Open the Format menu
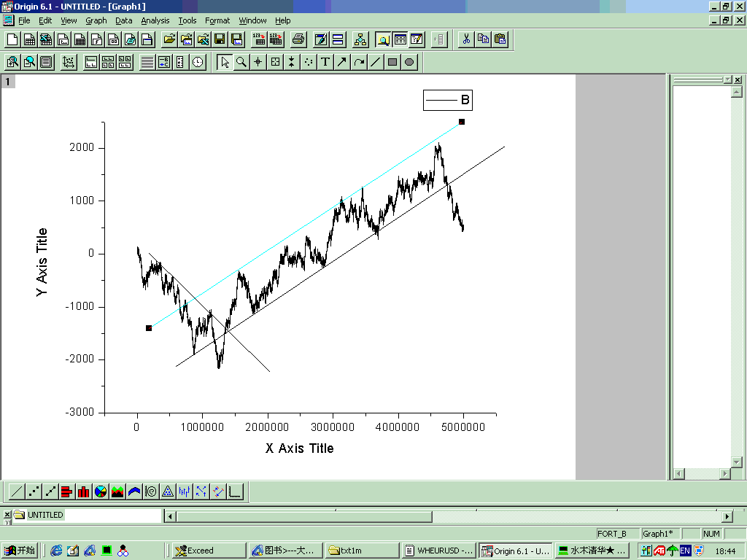 [x=217, y=20]
